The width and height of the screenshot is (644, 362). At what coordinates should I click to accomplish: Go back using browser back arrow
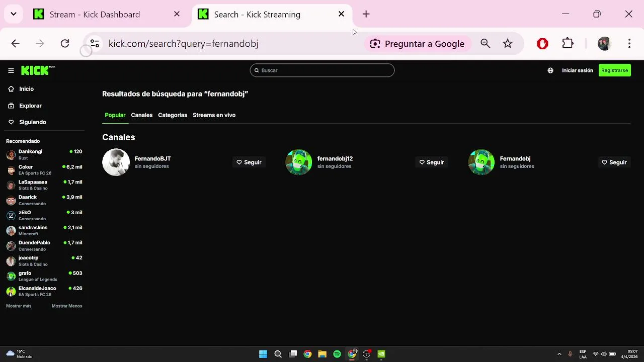click(x=16, y=44)
